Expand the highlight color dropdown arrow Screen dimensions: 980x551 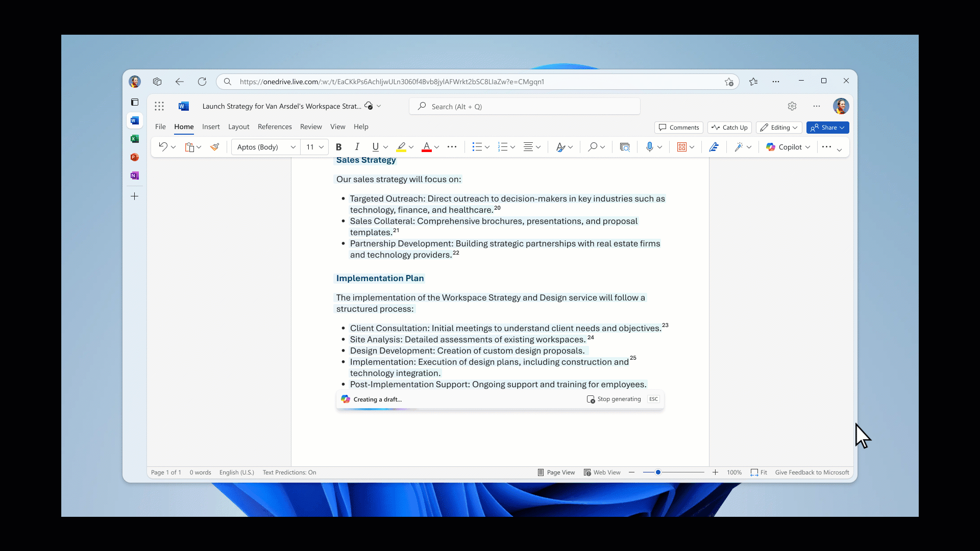411,147
